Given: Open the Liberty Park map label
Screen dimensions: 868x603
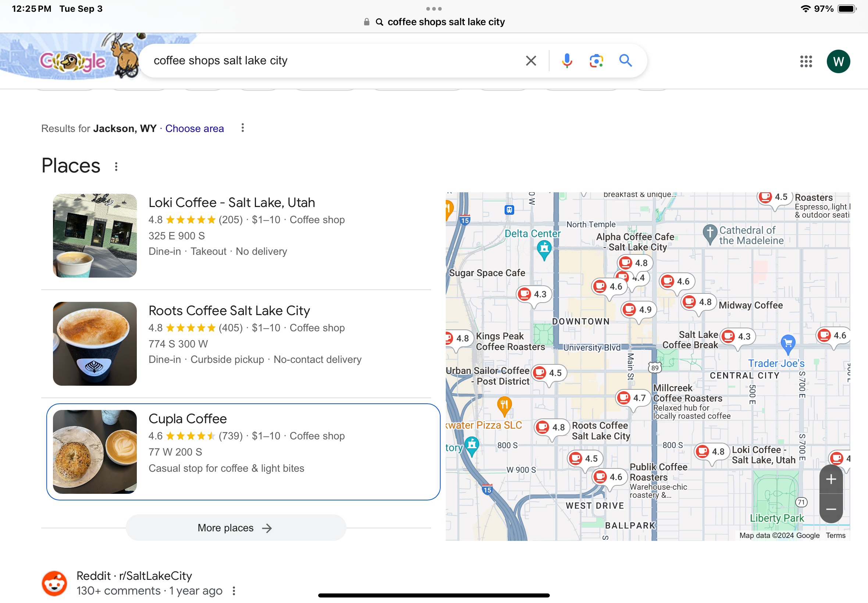Looking at the screenshot, I should pos(777,518).
